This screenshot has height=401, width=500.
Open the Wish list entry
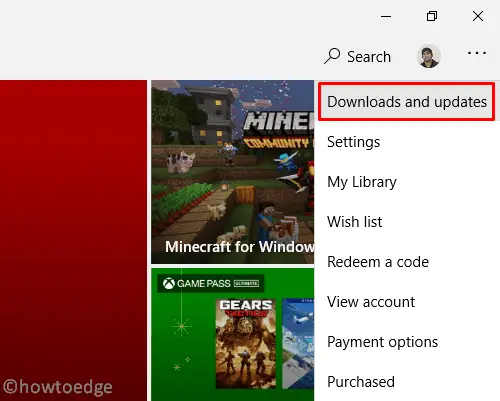coord(407,222)
